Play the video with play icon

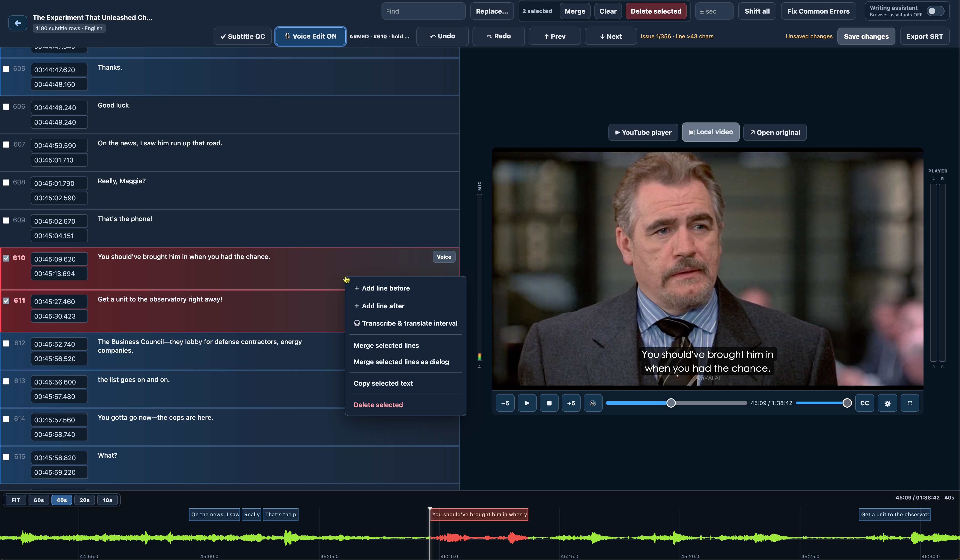tap(527, 403)
